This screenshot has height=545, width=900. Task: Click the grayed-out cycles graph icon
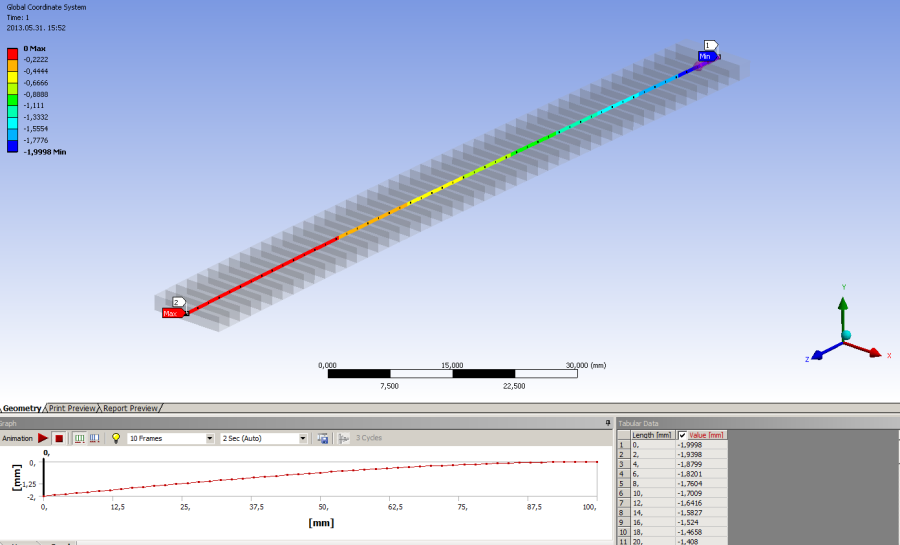[344, 438]
